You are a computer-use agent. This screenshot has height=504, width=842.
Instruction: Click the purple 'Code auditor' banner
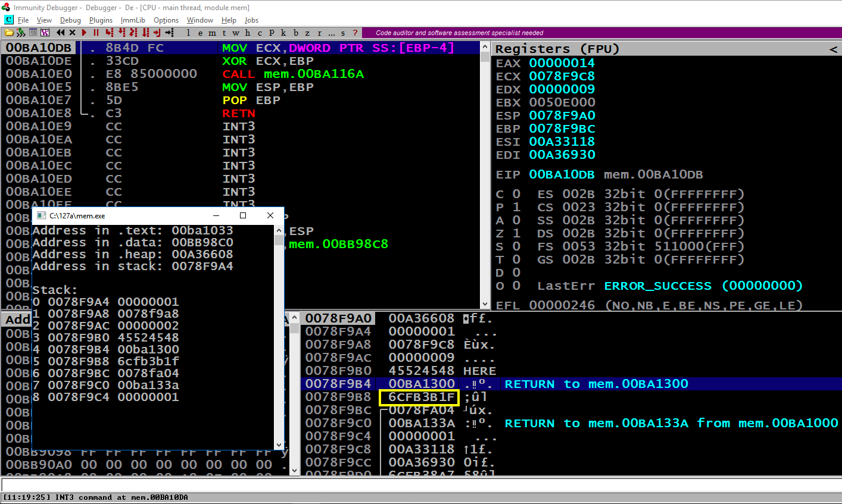[x=601, y=33]
